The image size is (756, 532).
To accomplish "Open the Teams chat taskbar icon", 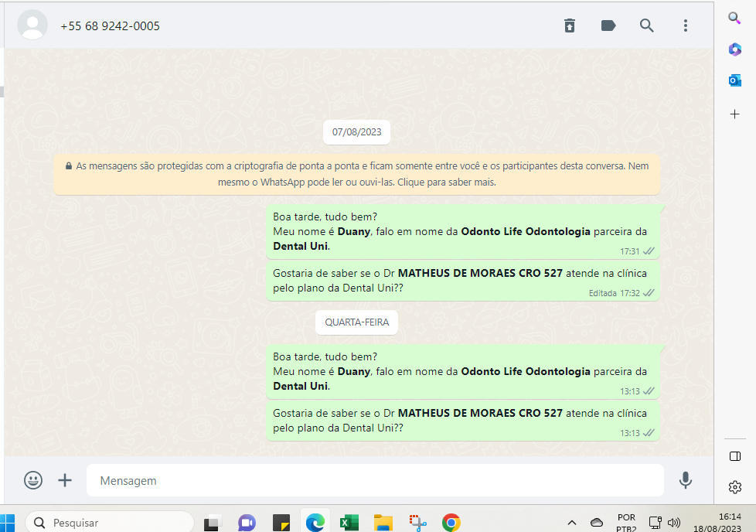I will [x=247, y=523].
